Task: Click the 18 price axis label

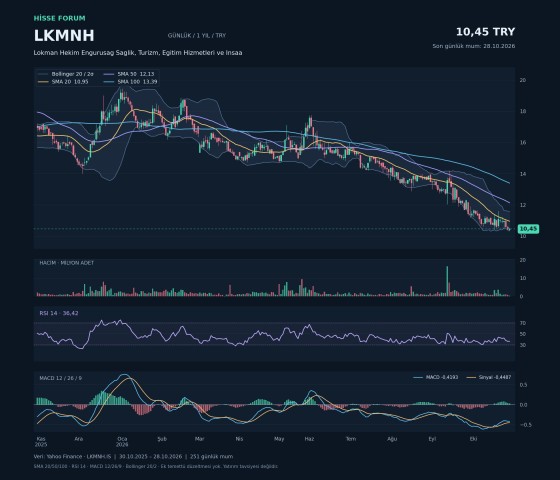Action: click(x=522, y=111)
